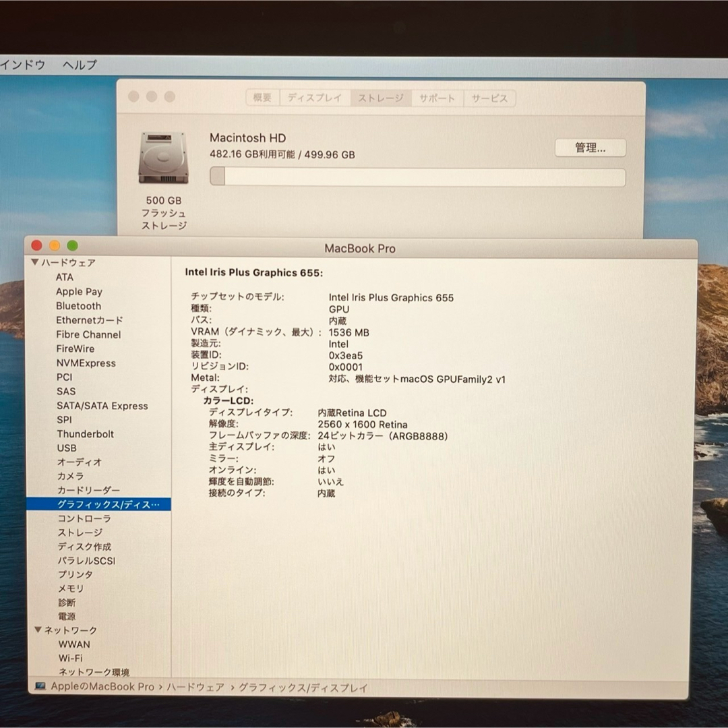The image size is (728, 728).
Task: Select USB in the sidebar
Action: point(66,448)
